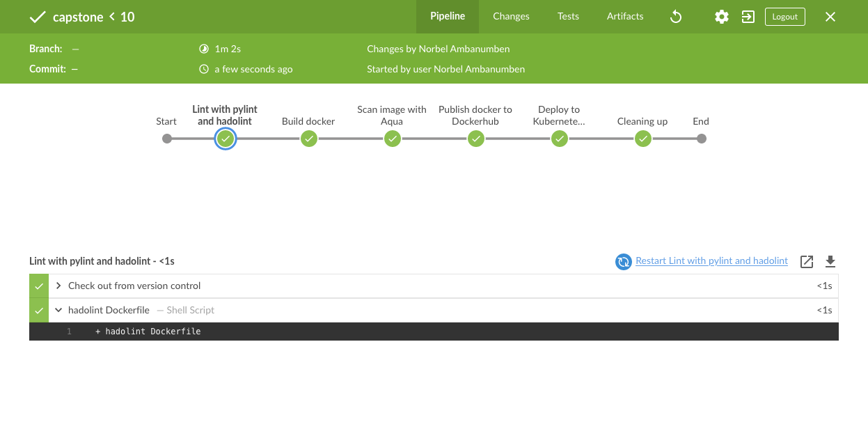
Task: Collapse the hadolint Dockerfile step
Action: click(x=58, y=311)
